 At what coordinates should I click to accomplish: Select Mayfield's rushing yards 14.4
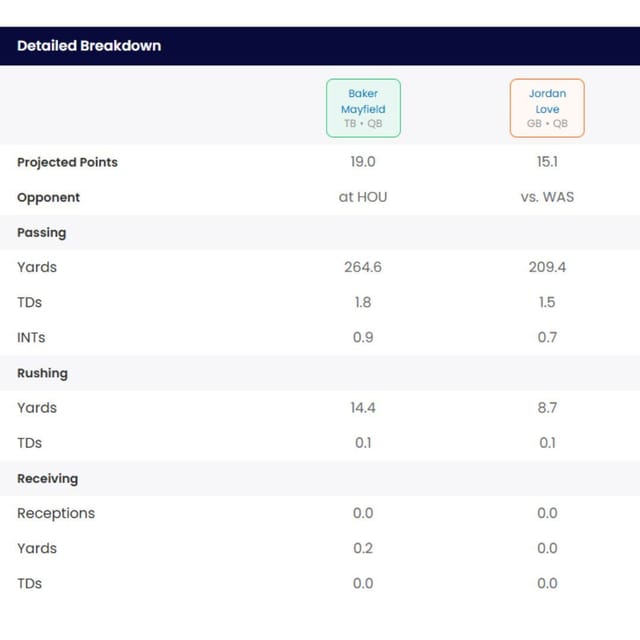[x=363, y=407]
